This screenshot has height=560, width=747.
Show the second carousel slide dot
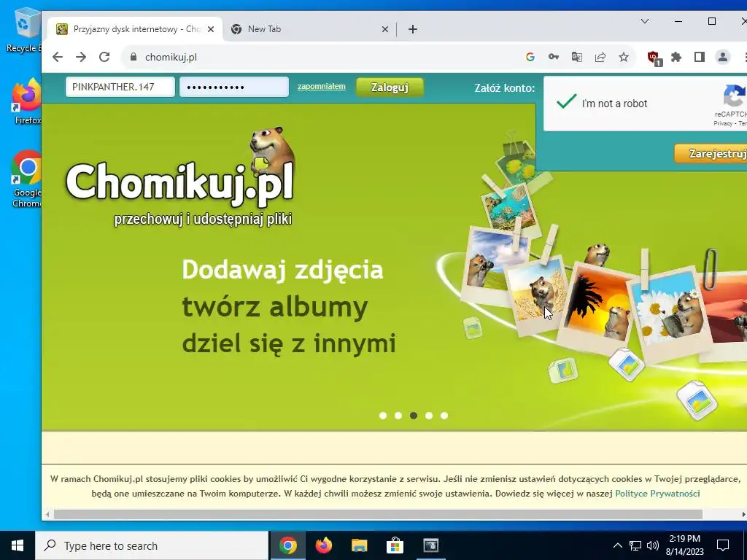tap(398, 416)
